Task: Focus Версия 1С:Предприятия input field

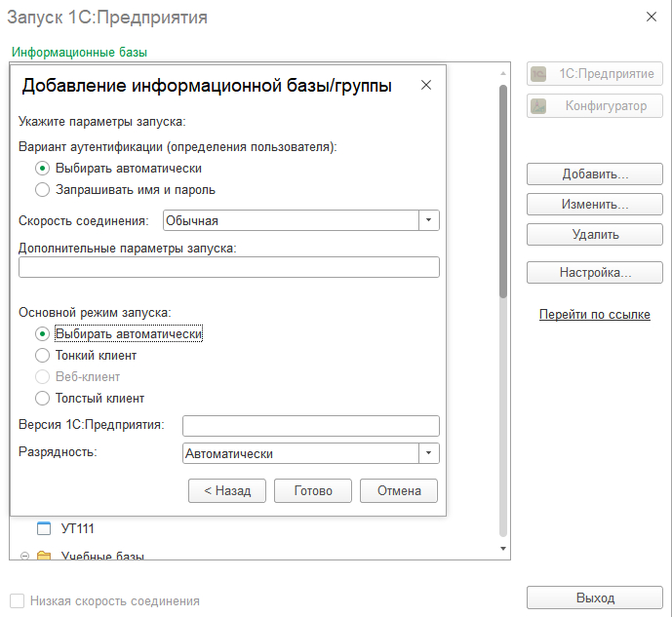Action: pyautogui.click(x=311, y=426)
